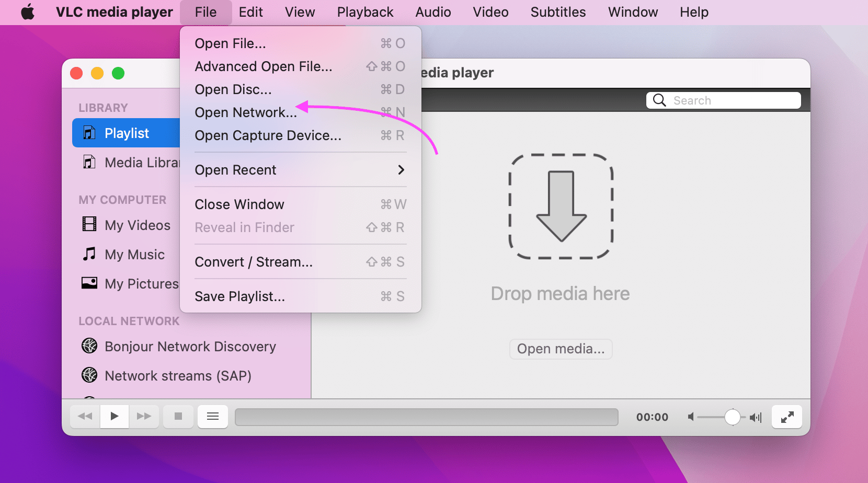The width and height of the screenshot is (868, 483).
Task: Choose Close Window from File menu
Action: click(301, 204)
